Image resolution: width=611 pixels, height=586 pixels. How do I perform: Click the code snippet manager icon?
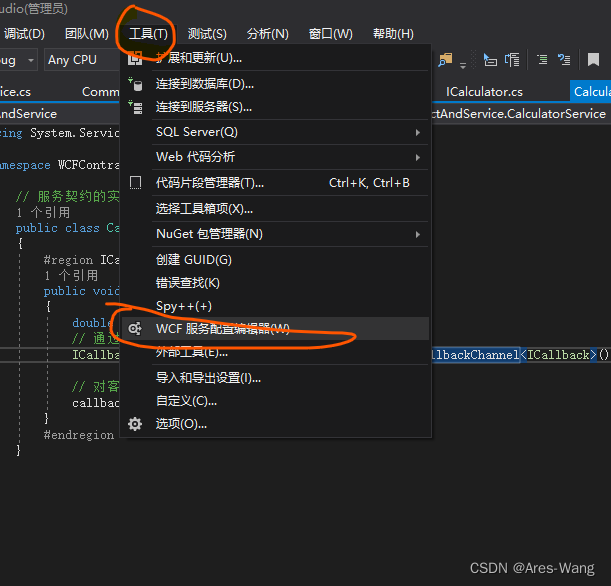tap(135, 182)
